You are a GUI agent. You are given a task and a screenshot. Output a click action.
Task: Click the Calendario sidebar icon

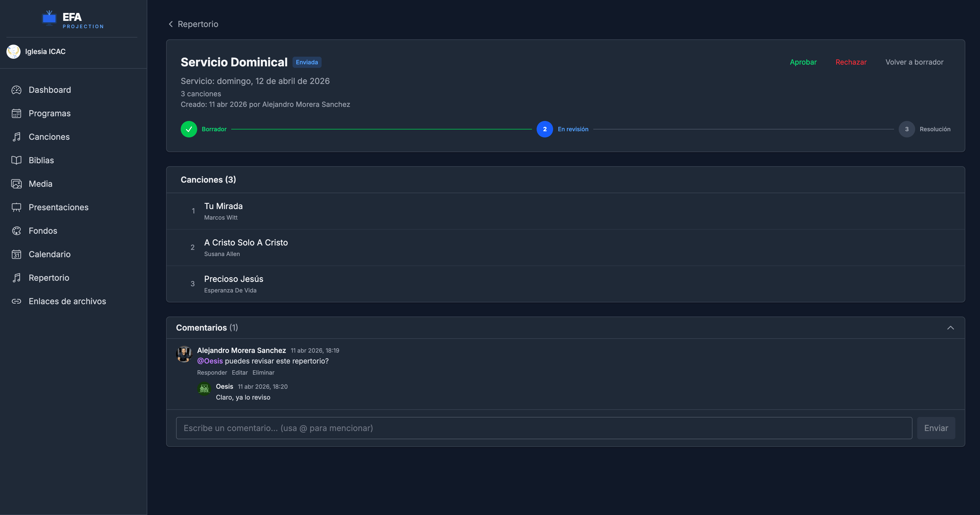(x=16, y=254)
